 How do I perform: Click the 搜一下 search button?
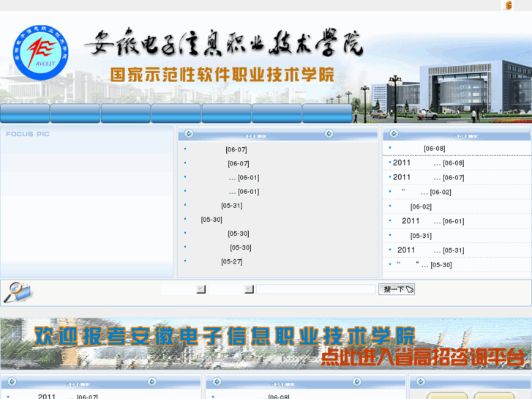tap(397, 289)
